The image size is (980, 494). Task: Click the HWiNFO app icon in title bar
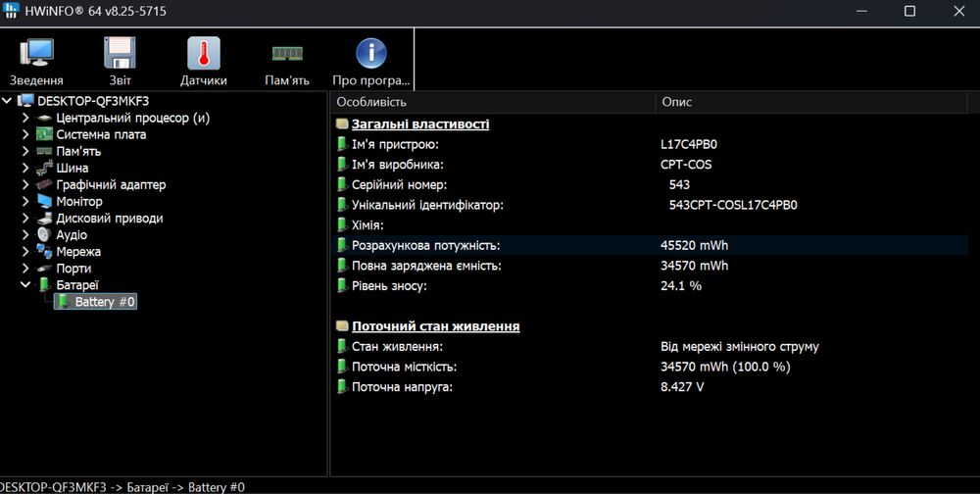[x=11, y=10]
